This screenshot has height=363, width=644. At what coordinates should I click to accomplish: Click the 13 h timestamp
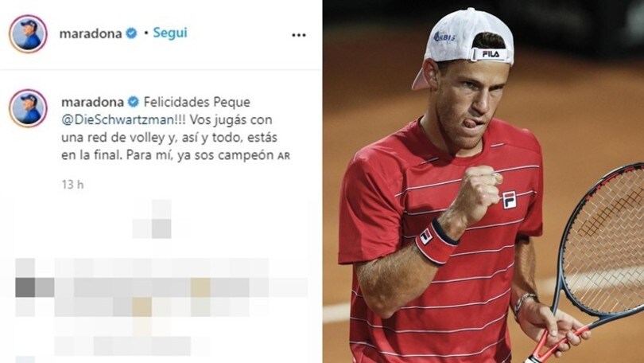72,185
